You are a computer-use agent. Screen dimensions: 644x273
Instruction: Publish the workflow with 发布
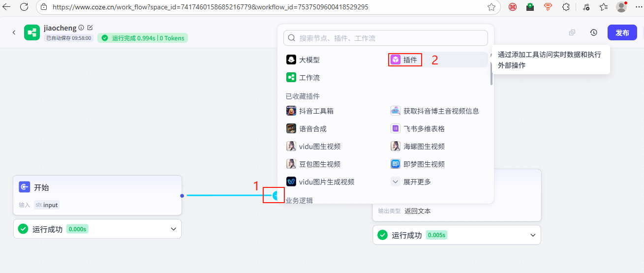(x=622, y=32)
